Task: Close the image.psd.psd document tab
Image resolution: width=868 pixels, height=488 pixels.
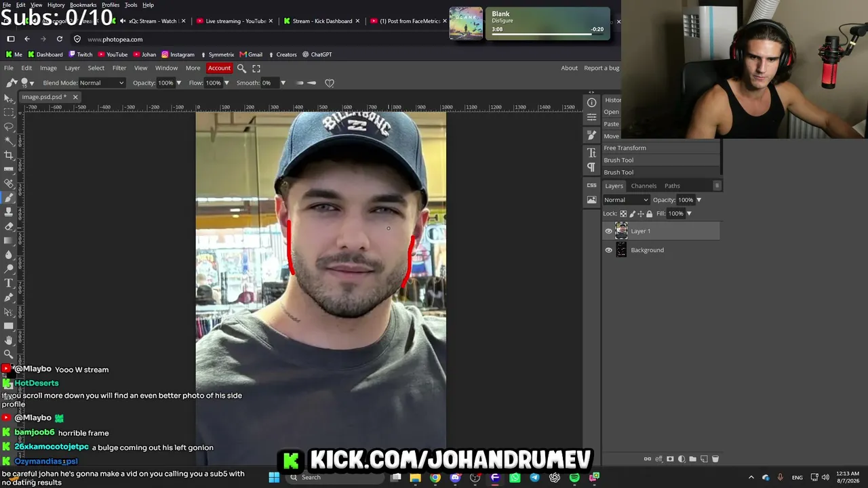Action: pos(75,97)
